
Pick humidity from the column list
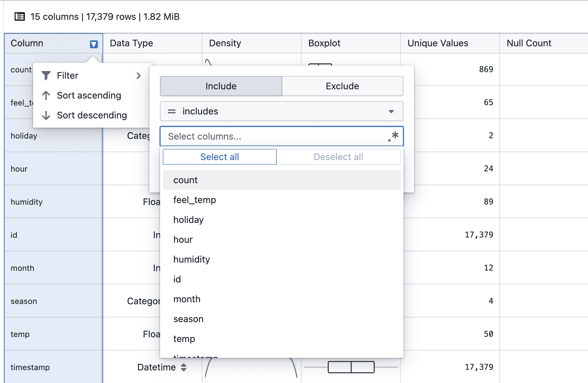pyautogui.click(x=191, y=260)
